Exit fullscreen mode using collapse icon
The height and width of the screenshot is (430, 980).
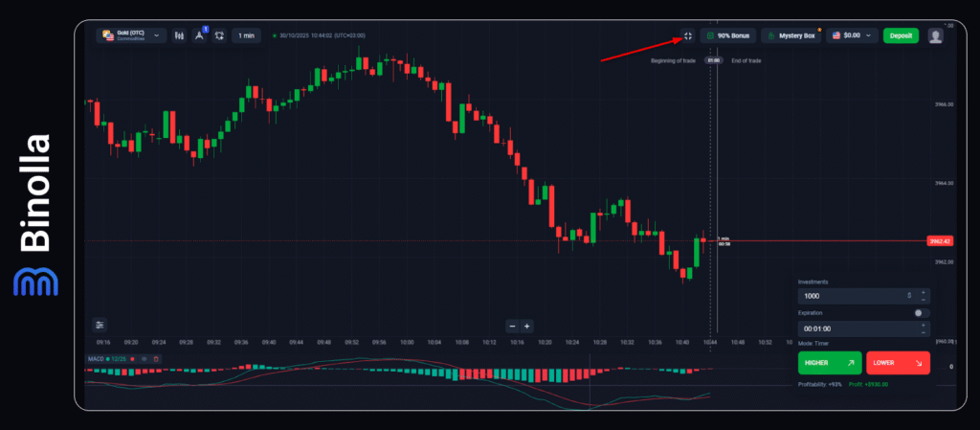[x=686, y=35]
